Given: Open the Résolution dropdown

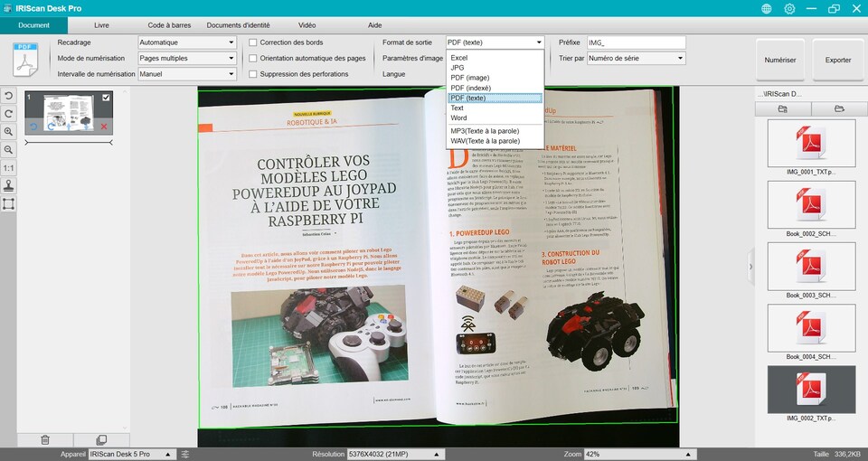Looking at the screenshot, I should tap(396, 454).
